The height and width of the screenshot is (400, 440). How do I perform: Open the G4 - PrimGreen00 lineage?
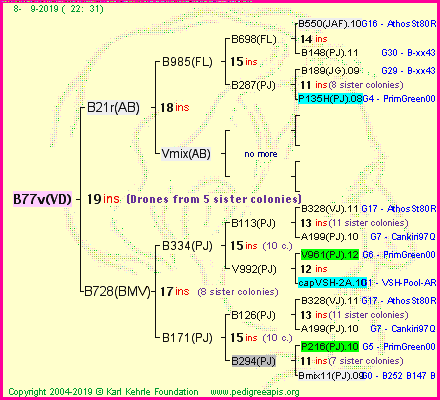pos(399,99)
